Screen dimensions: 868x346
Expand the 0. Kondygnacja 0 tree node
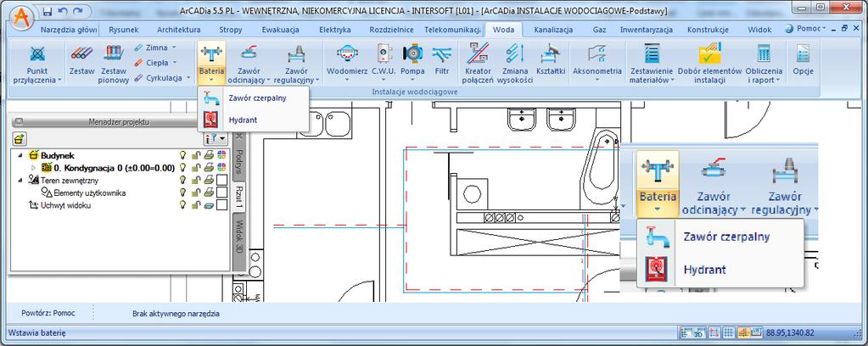[x=32, y=168]
